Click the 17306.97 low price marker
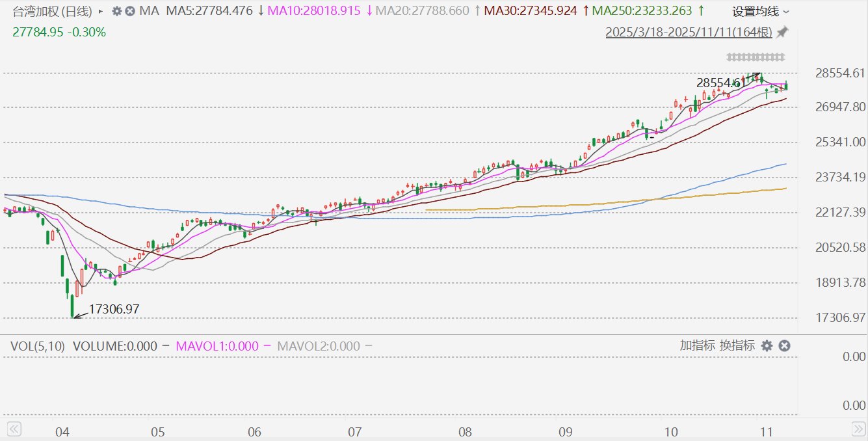 (114, 309)
